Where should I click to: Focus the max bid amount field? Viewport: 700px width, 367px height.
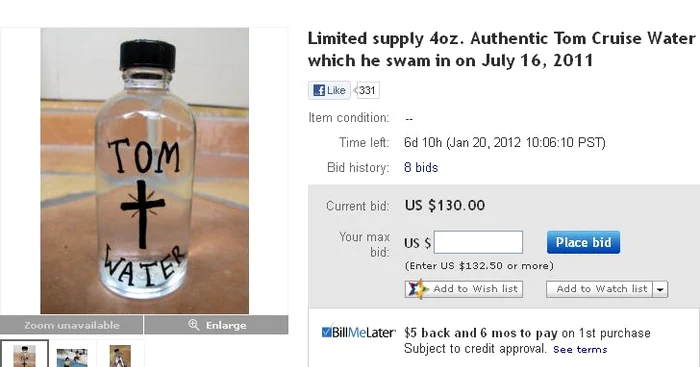point(478,242)
